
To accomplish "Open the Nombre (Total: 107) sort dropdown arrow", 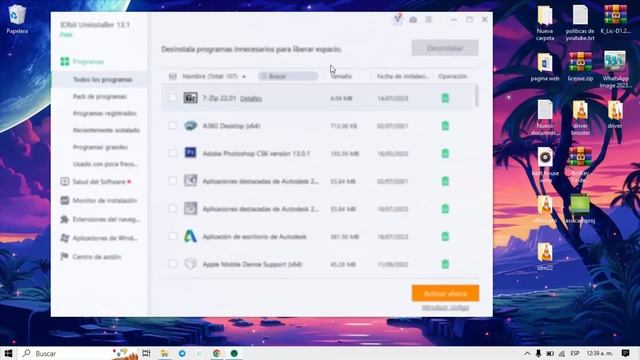I will click(244, 76).
